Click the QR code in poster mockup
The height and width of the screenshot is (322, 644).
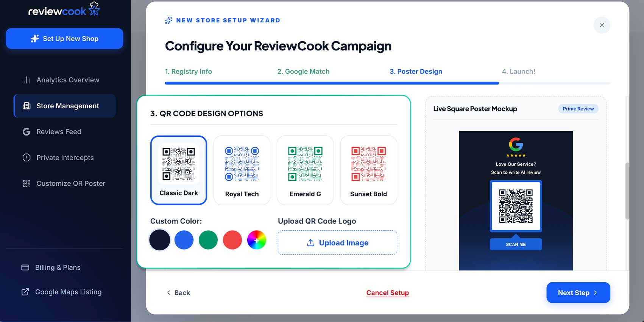click(x=516, y=206)
